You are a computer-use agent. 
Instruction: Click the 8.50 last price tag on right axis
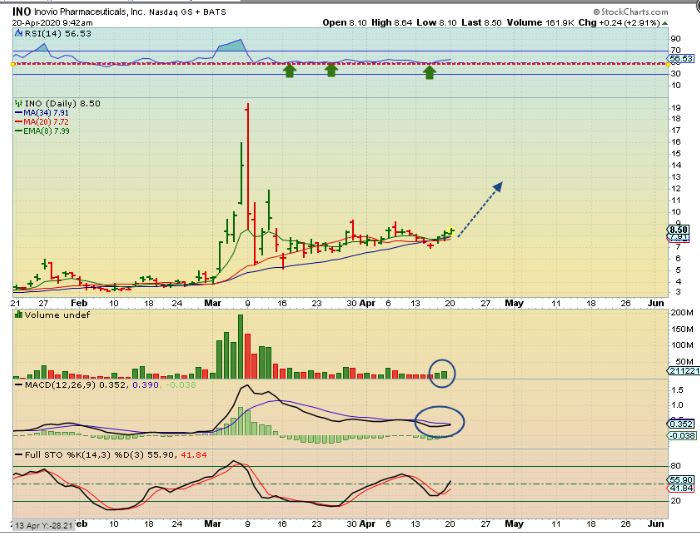click(679, 230)
